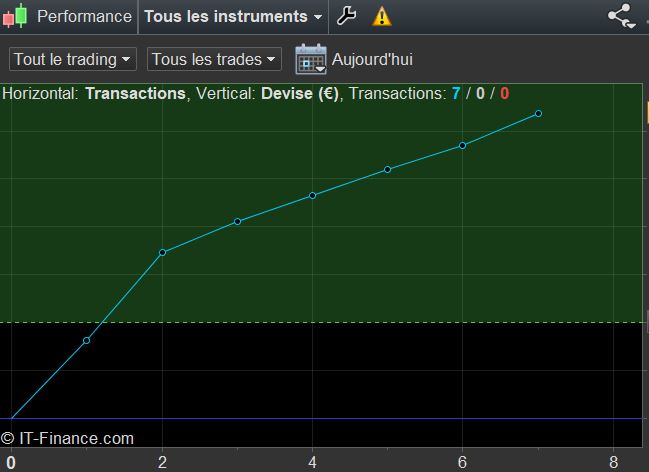Click the x-axis label 2
Viewport: 649px width, 472px height.
[x=162, y=462]
